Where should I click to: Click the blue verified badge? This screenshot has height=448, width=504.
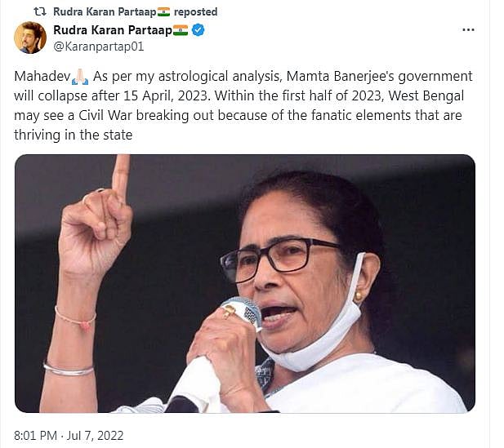(198, 30)
